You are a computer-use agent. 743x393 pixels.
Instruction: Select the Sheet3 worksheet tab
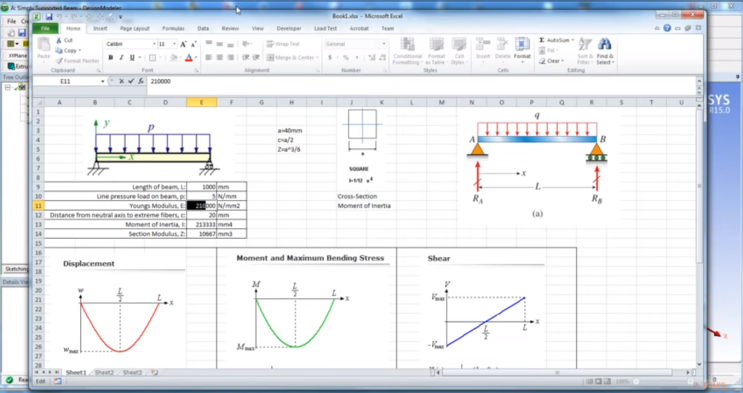[x=132, y=373]
